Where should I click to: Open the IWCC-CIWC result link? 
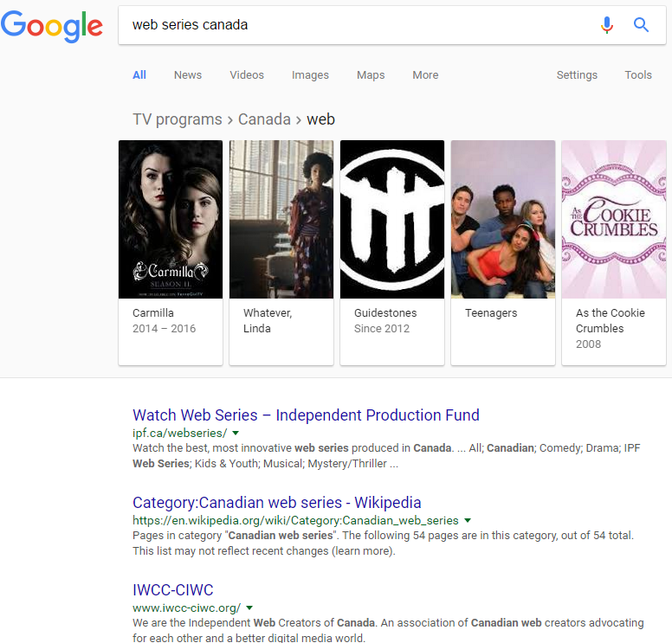click(x=172, y=590)
